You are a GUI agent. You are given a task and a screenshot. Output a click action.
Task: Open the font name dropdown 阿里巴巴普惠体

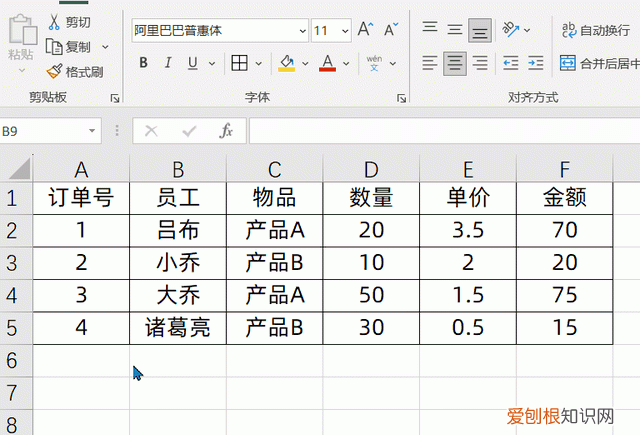pos(302,31)
